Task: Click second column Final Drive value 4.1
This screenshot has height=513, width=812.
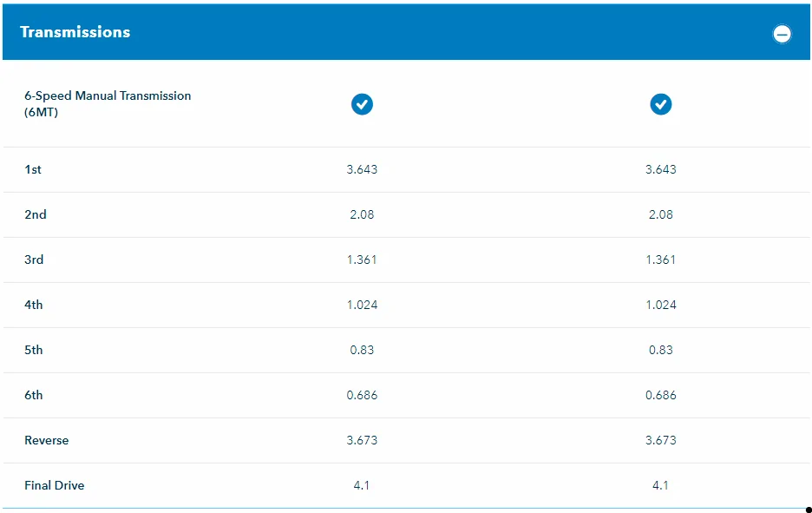Action: 661,485
